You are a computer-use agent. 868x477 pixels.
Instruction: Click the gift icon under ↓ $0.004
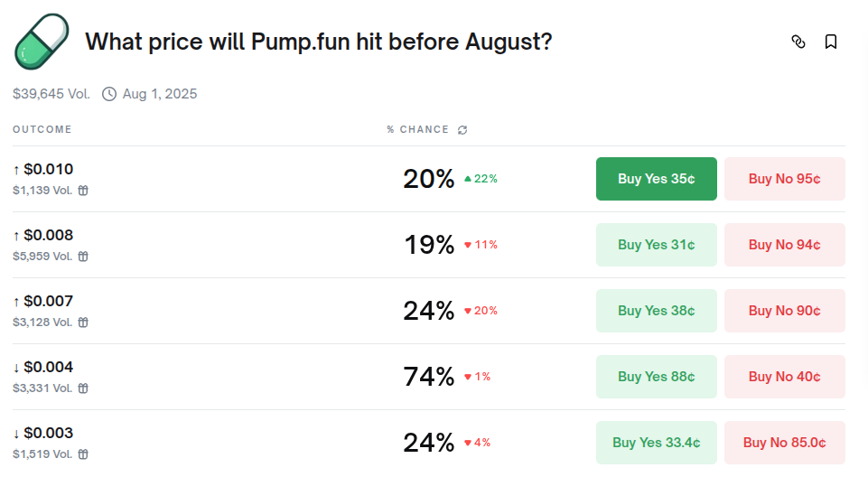click(83, 388)
